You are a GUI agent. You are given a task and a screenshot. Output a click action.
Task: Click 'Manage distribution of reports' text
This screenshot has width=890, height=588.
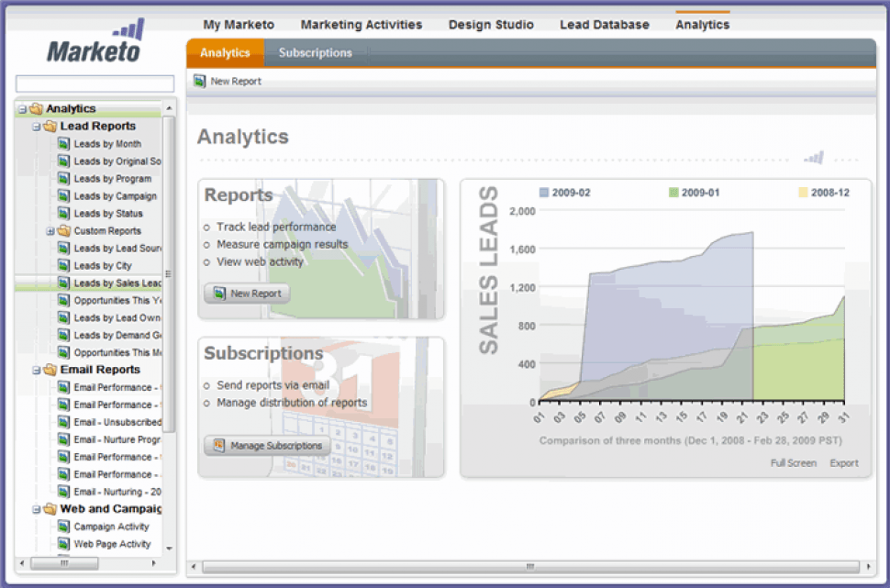292,403
